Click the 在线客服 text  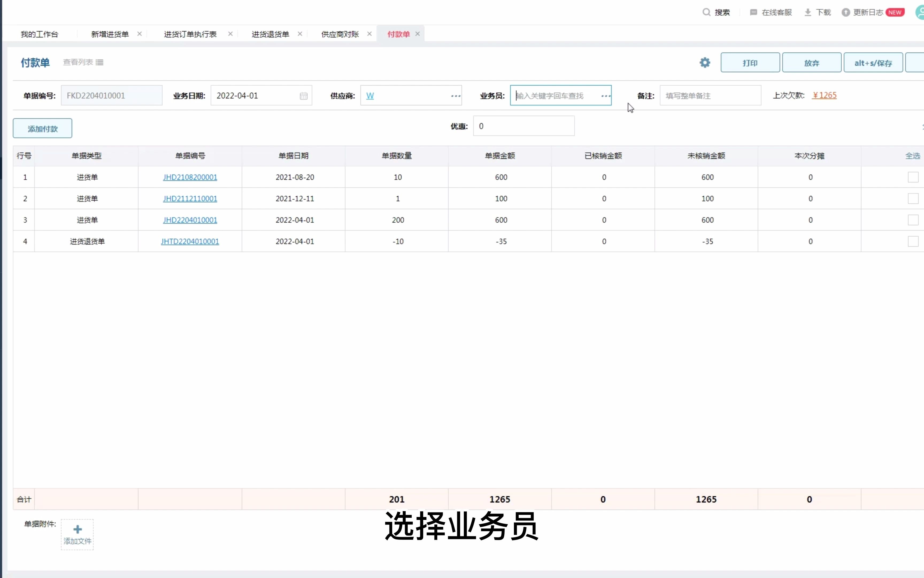click(777, 12)
